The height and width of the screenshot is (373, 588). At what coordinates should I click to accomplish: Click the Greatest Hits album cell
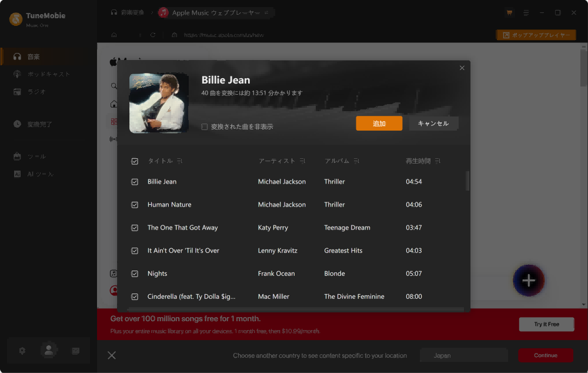pos(343,251)
